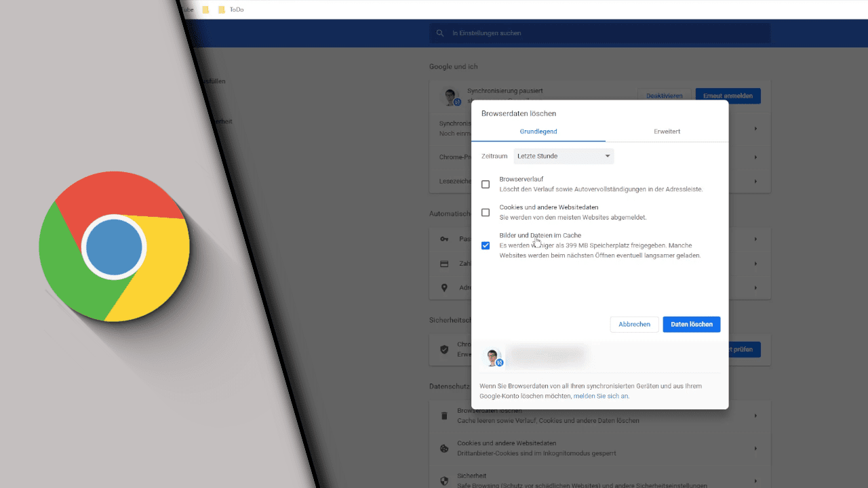Click the dialog account profile avatar
Image resolution: width=868 pixels, height=488 pixels.
click(493, 357)
